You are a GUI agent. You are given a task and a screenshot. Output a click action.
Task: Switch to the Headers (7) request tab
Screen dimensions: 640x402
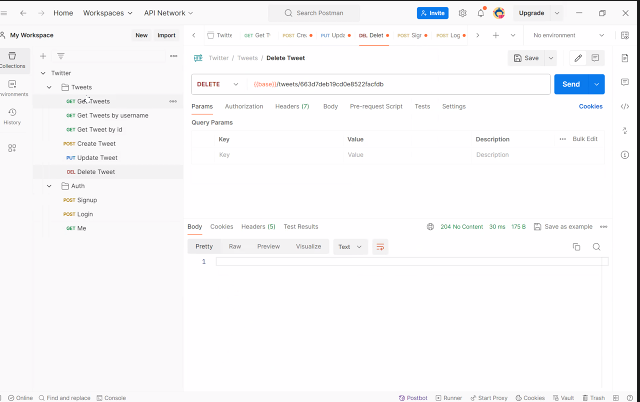[x=292, y=107]
